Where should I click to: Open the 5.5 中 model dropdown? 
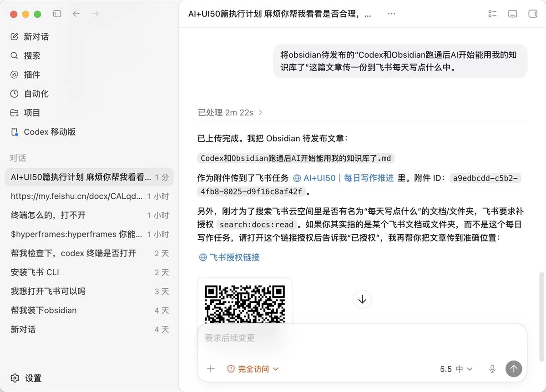coord(456,369)
